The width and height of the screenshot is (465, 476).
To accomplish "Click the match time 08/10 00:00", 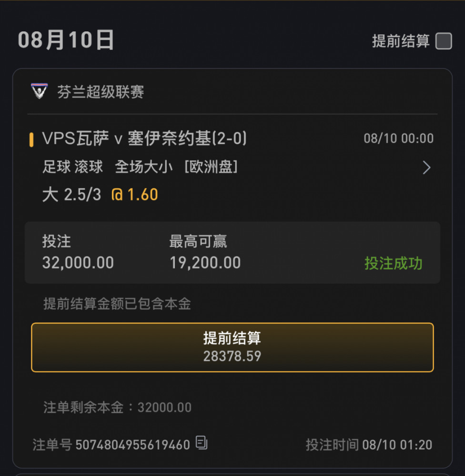I will (x=399, y=139).
